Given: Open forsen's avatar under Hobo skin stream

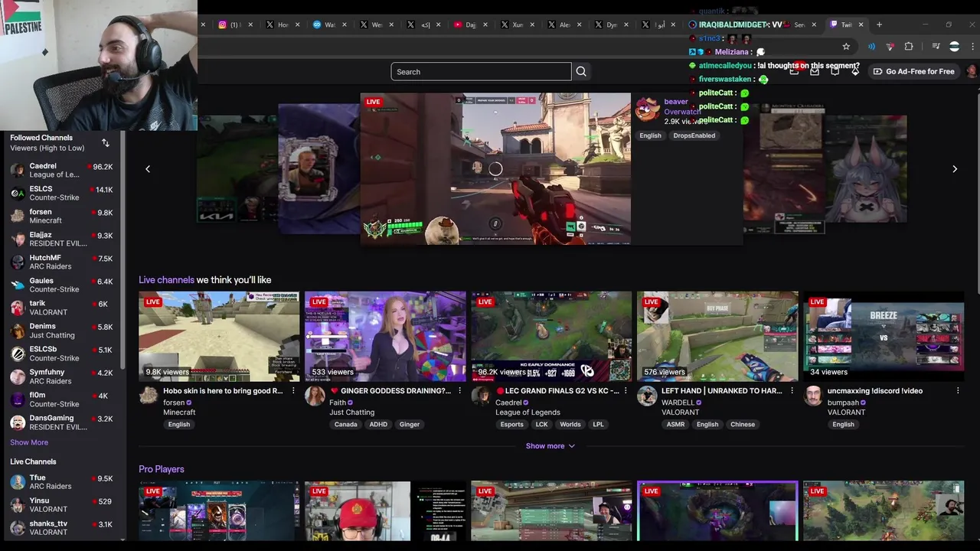Looking at the screenshot, I should [149, 396].
